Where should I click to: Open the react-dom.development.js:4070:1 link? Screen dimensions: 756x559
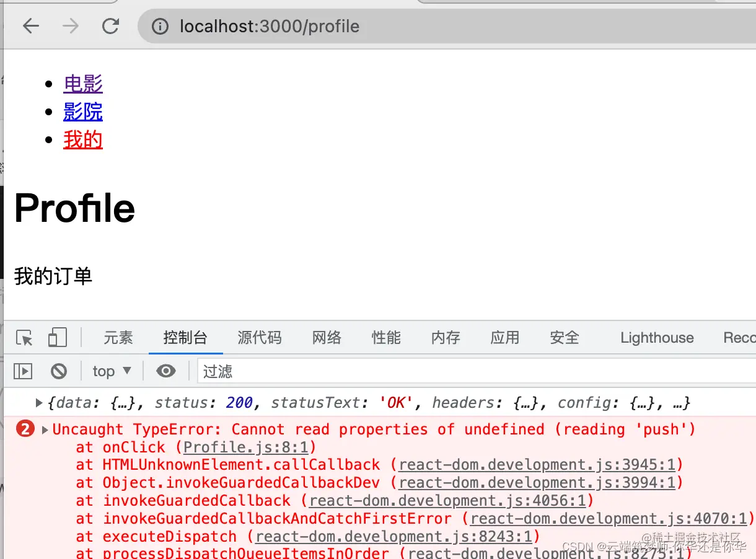(609, 519)
